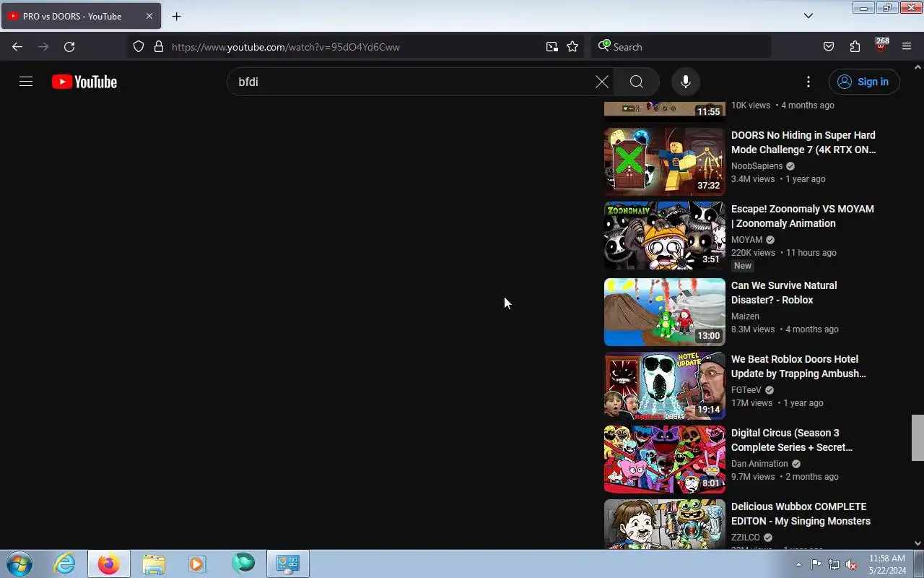
Task: Focus the Firefox Search box
Action: 681,47
